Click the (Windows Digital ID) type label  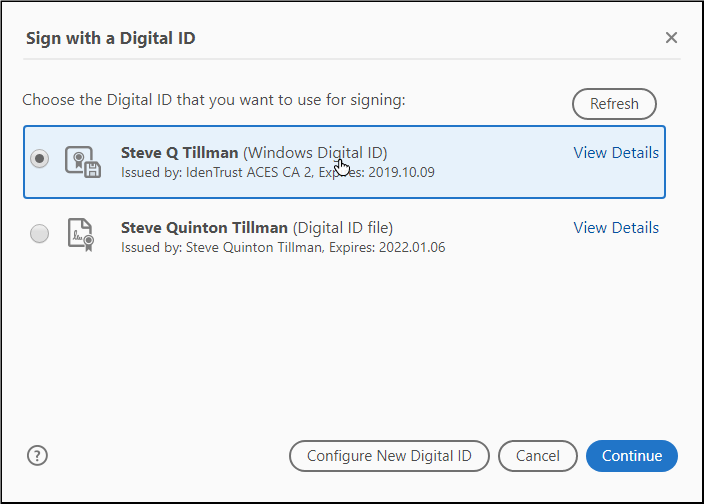pos(315,153)
